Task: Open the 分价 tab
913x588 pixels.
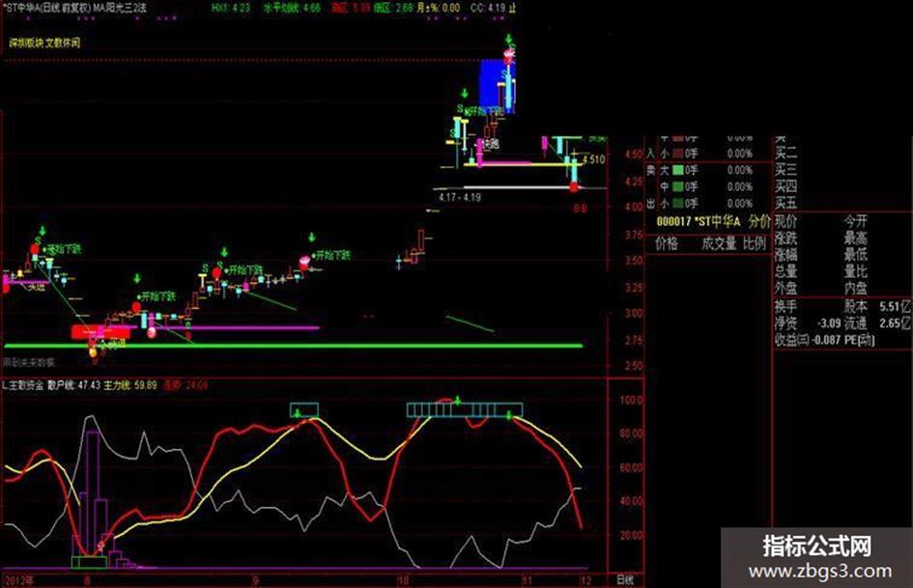Action: pyautogui.click(x=759, y=221)
